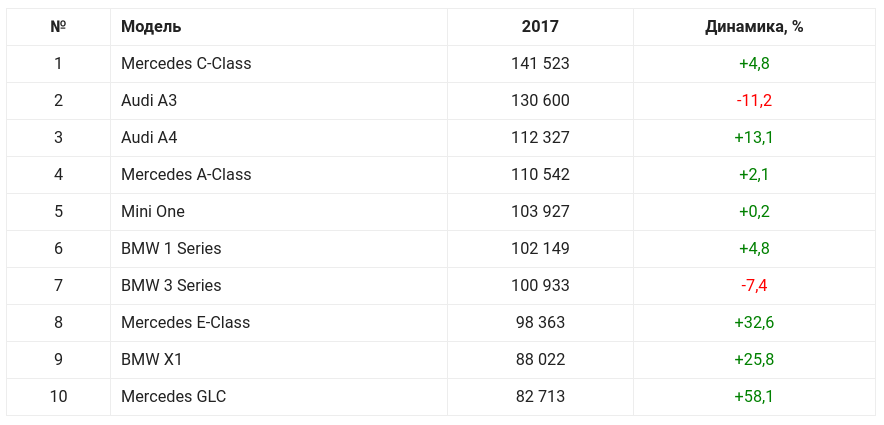The width and height of the screenshot is (884, 425).
Task: Select the Mercedes GLC cell
Action: [174, 397]
